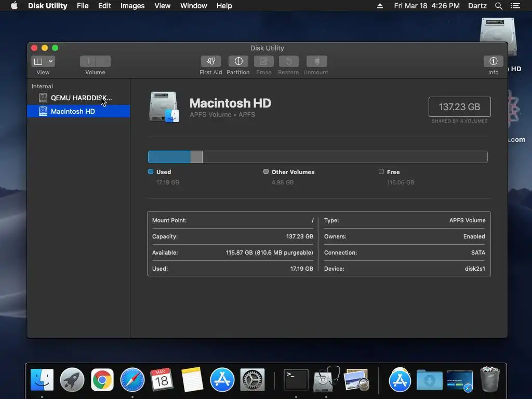Select Macintosh HD volume in sidebar

78,111
